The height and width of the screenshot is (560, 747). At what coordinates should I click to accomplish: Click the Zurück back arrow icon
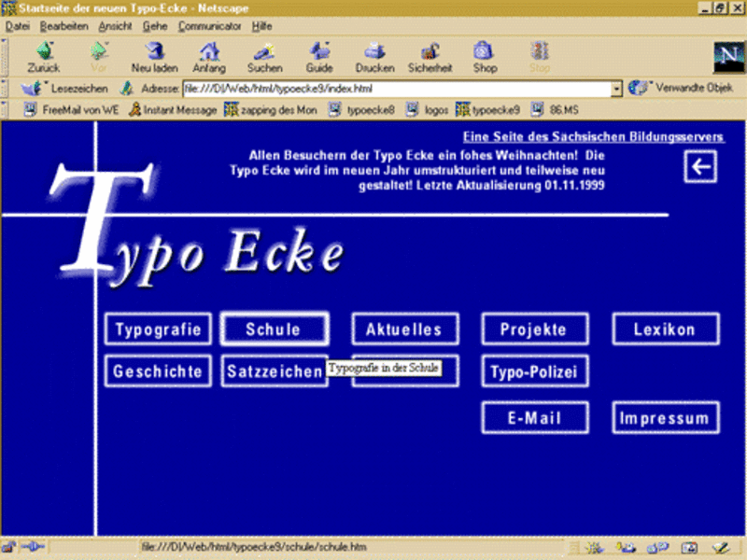tap(43, 50)
